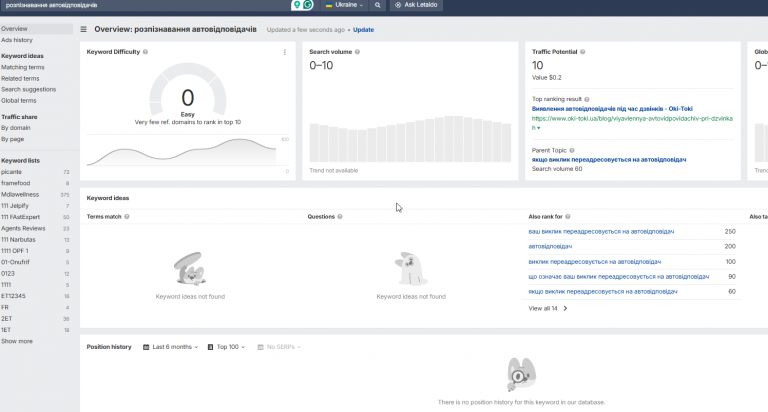Open Search suggestions in the sidebar
This screenshot has height=412, width=768.
click(28, 90)
